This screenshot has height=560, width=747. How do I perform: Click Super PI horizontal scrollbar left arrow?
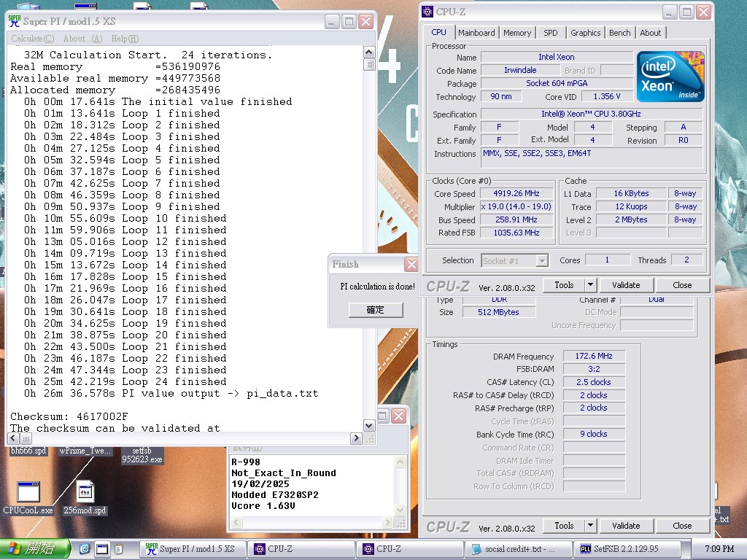coord(13,438)
